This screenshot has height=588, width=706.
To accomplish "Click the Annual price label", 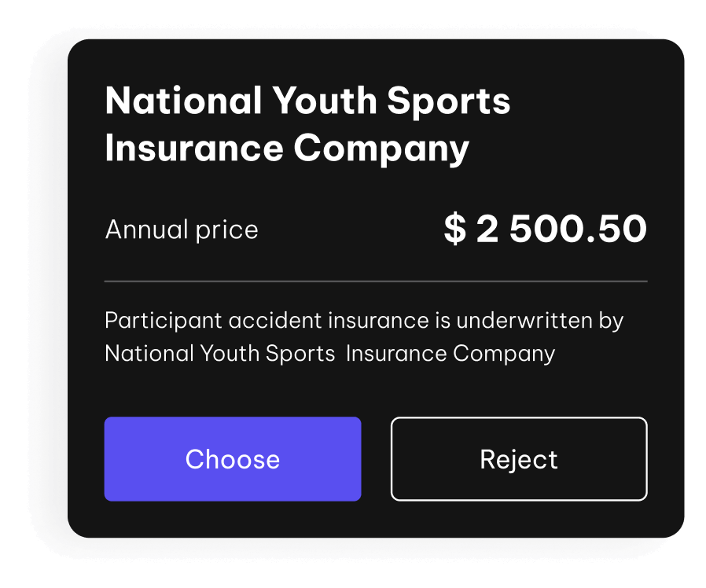I will (x=182, y=230).
